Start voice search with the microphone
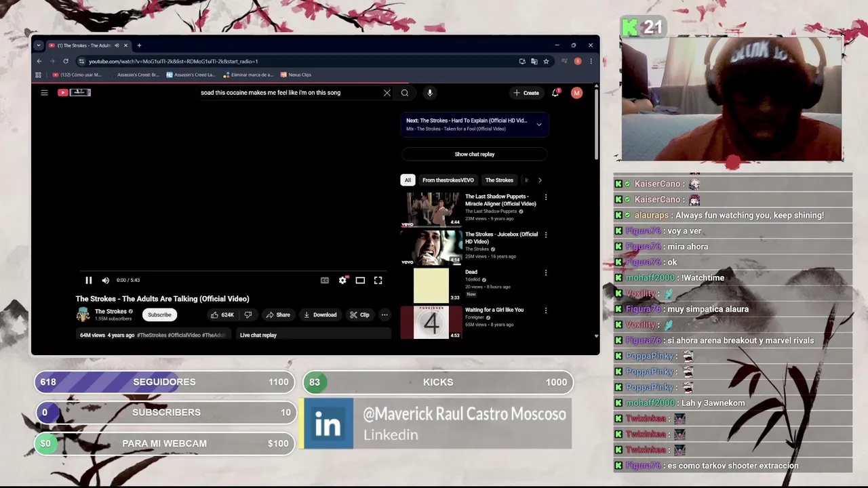This screenshot has height=488, width=868. (x=430, y=93)
